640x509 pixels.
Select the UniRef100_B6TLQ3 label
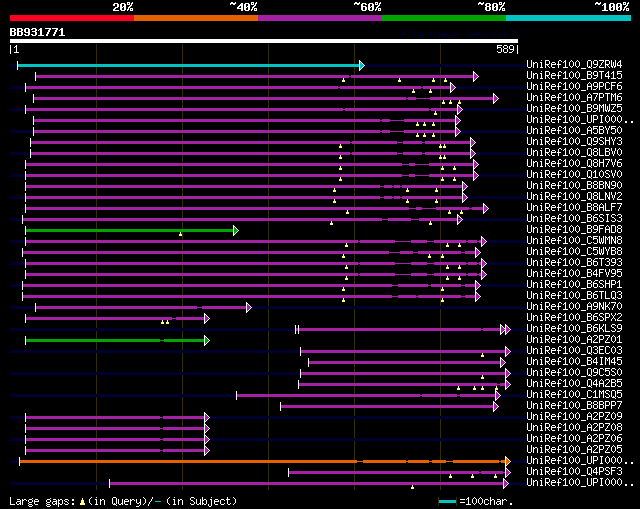(x=574, y=296)
